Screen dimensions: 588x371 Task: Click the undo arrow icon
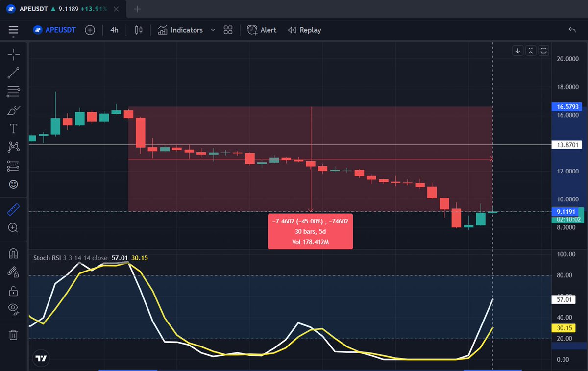572,30
